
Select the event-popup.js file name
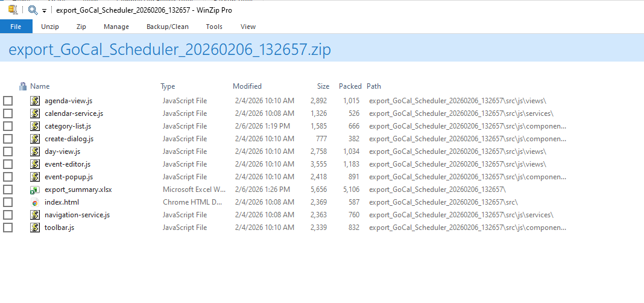pos(69,177)
